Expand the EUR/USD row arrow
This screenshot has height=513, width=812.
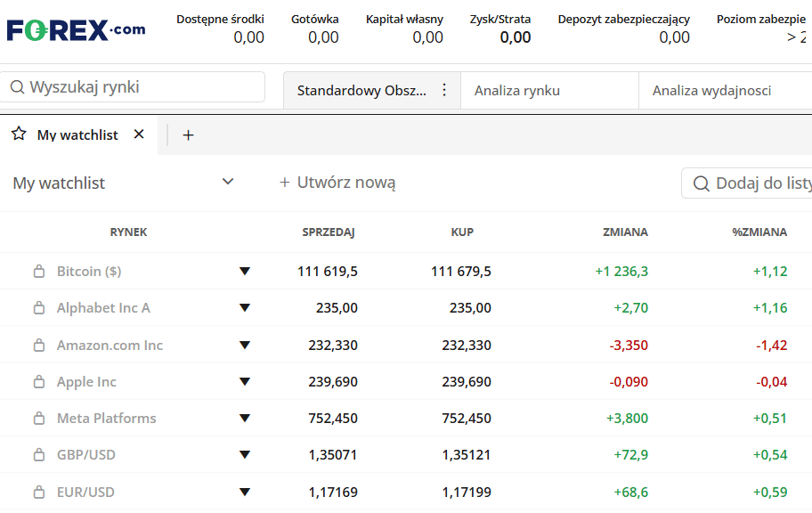coord(245,492)
